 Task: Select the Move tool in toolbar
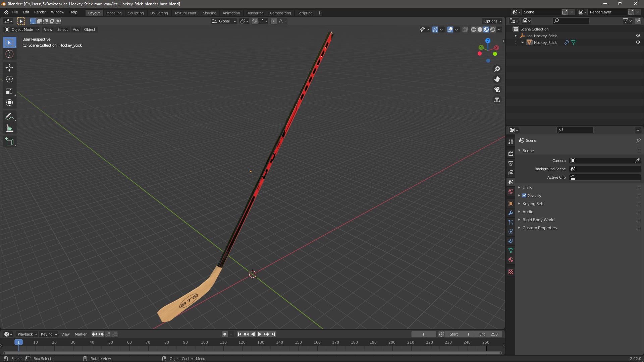click(x=9, y=68)
